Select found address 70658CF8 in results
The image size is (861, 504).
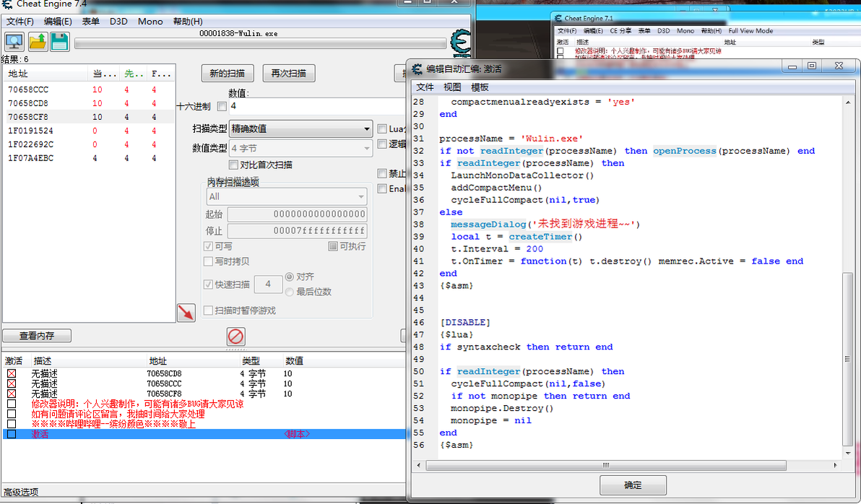tap(89, 117)
